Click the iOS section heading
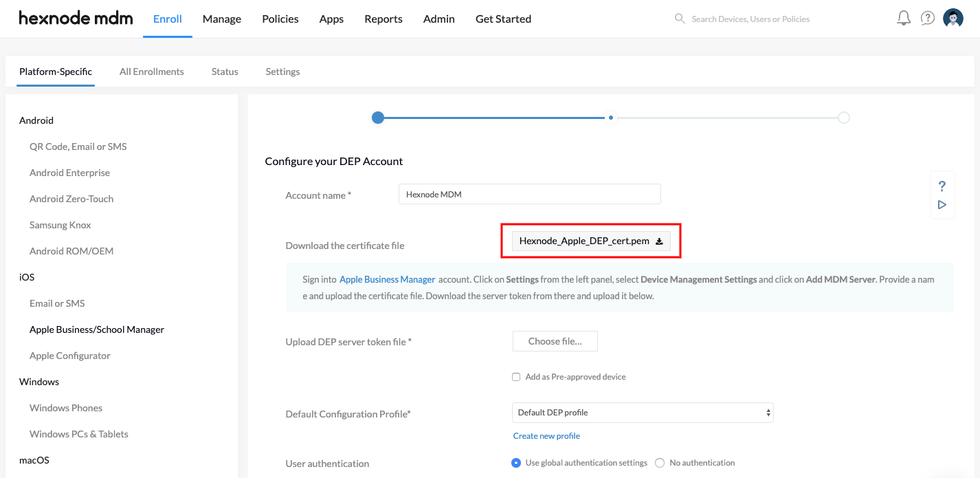980x478 pixels. 27,277
